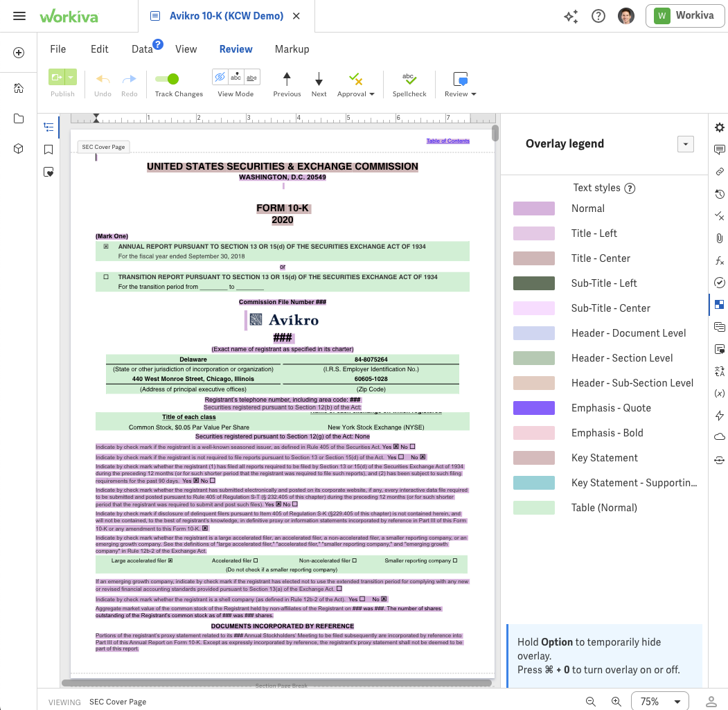Open the comments panel icon

click(x=719, y=150)
